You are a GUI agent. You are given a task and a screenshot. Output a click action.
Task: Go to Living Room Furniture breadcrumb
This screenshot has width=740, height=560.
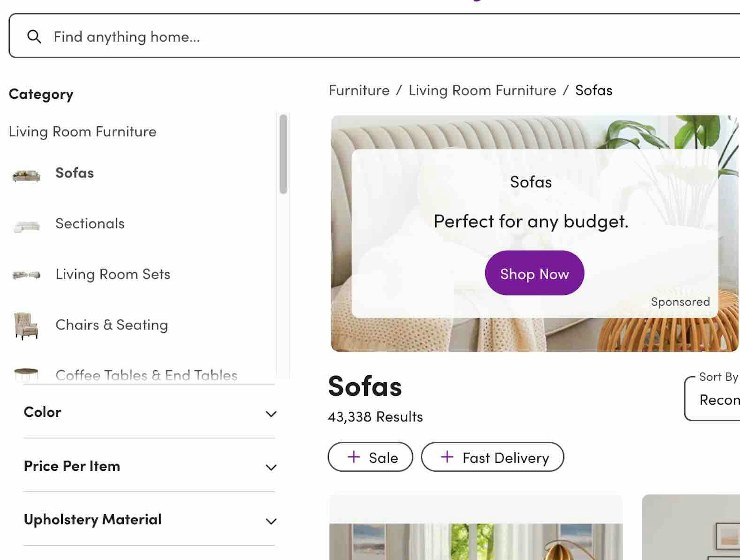(x=482, y=90)
